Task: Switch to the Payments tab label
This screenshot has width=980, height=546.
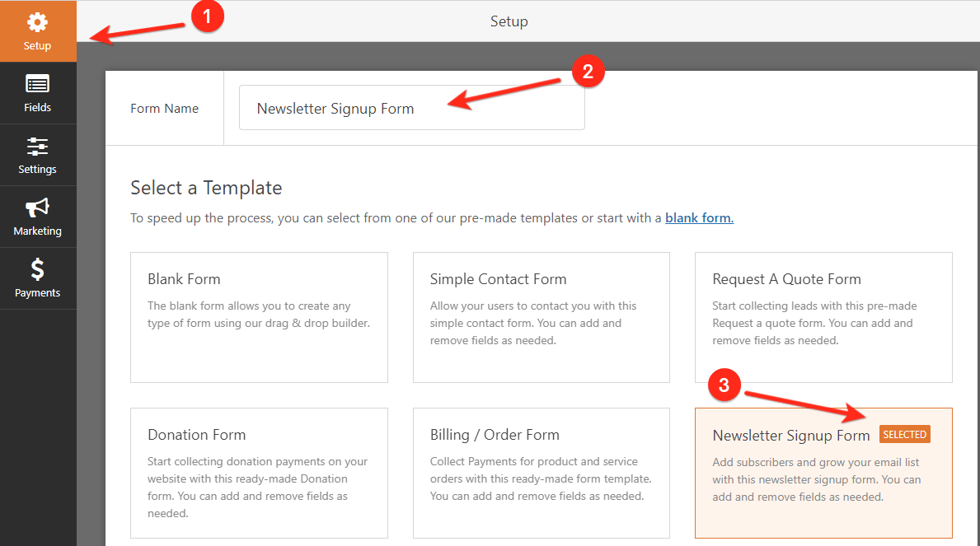Action: tap(37, 293)
